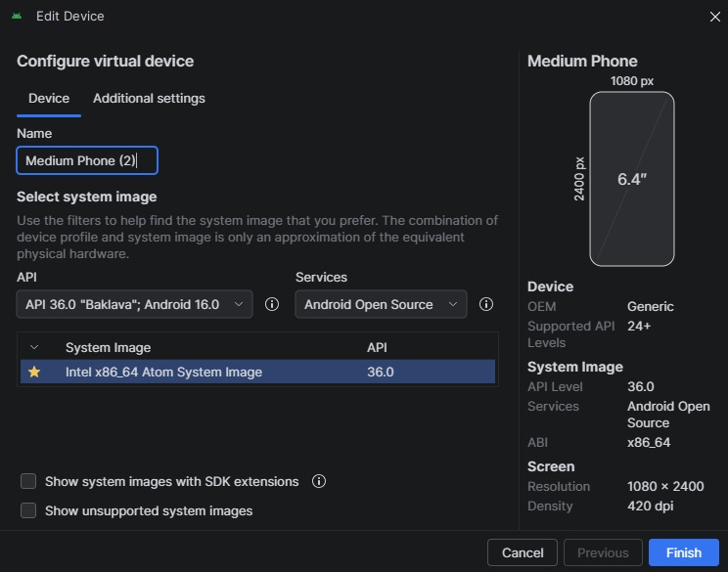728x572 pixels.
Task: Open the Services dropdown
Action: 381,304
